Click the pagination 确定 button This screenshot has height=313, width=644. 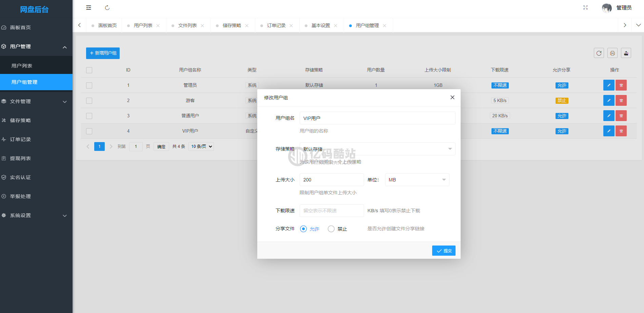tap(161, 146)
